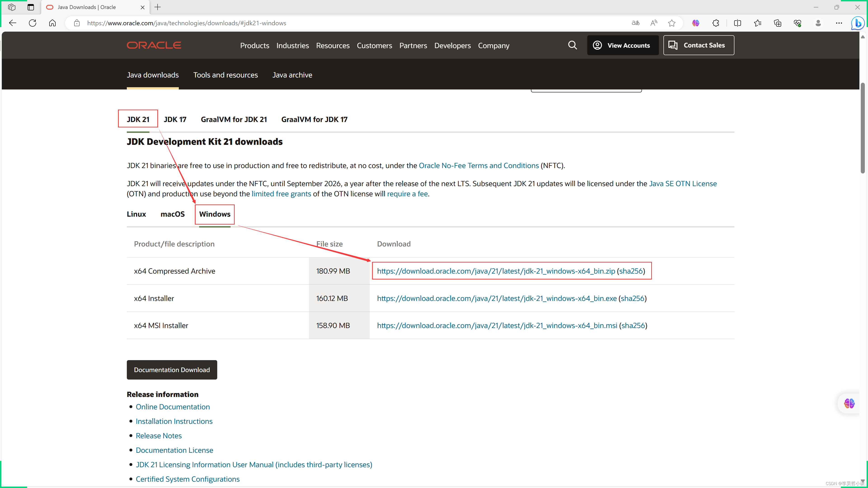Image resolution: width=868 pixels, height=488 pixels.
Task: Open Oracle No-Fee Terms and Conditions link
Action: click(479, 165)
